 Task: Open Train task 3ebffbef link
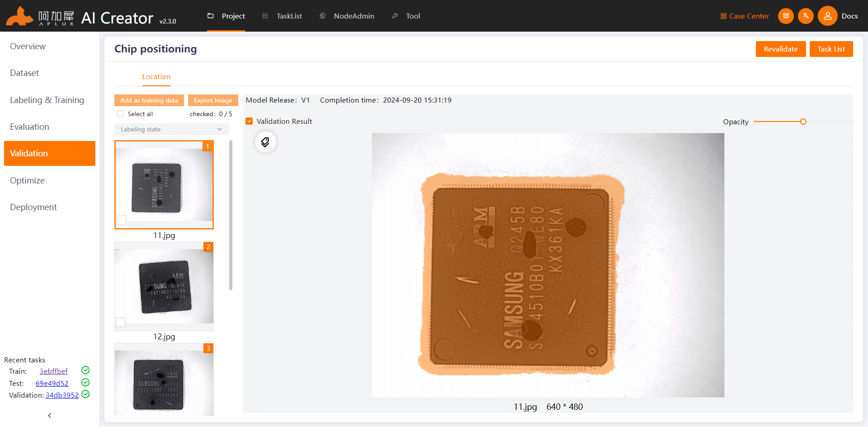click(53, 371)
